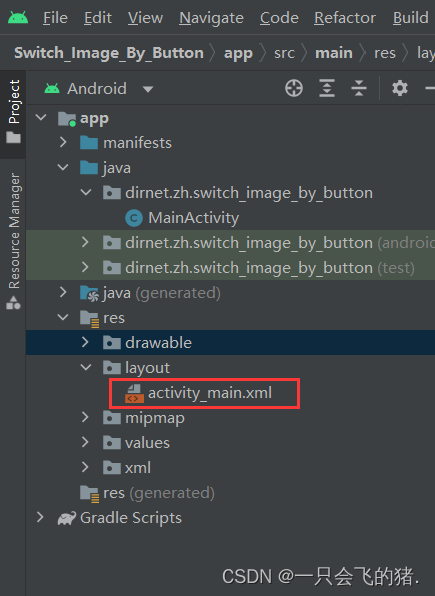Select the drawable row label

coord(159,342)
